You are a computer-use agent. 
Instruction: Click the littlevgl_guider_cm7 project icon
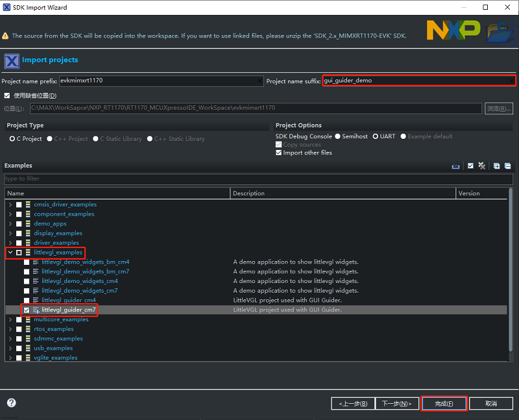36,310
